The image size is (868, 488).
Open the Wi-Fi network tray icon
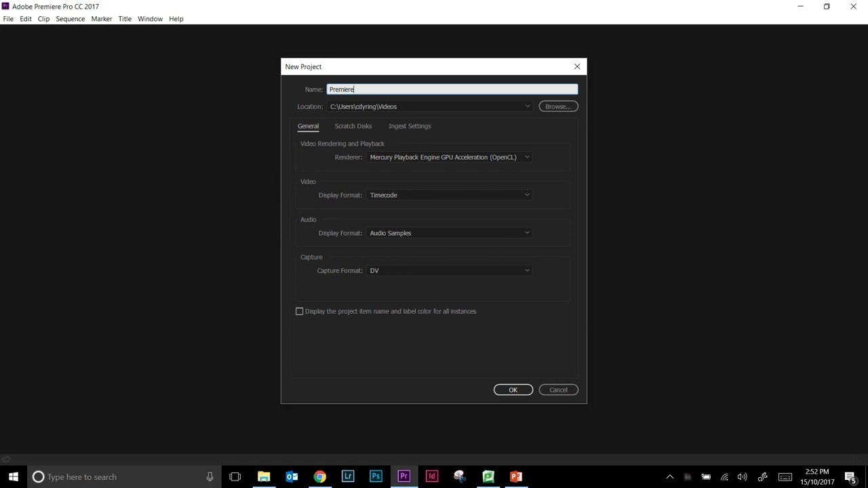click(724, 476)
